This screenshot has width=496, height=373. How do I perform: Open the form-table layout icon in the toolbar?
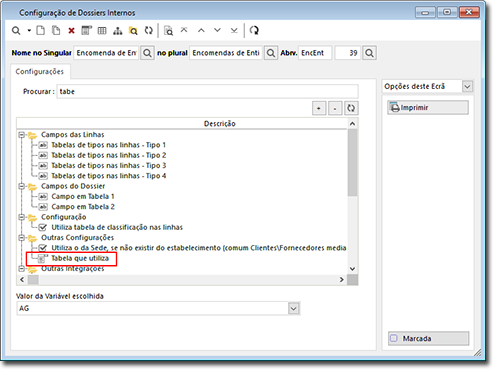86,31
